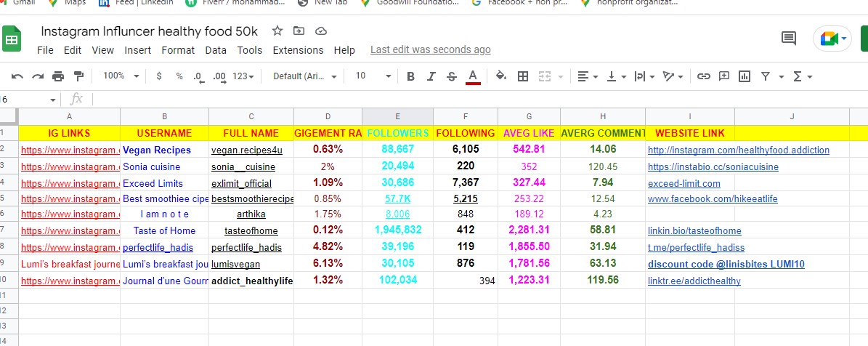Open the t.me/perfectlife_hadiss link
Image resolution: width=868 pixels, height=346 pixels.
(x=697, y=247)
